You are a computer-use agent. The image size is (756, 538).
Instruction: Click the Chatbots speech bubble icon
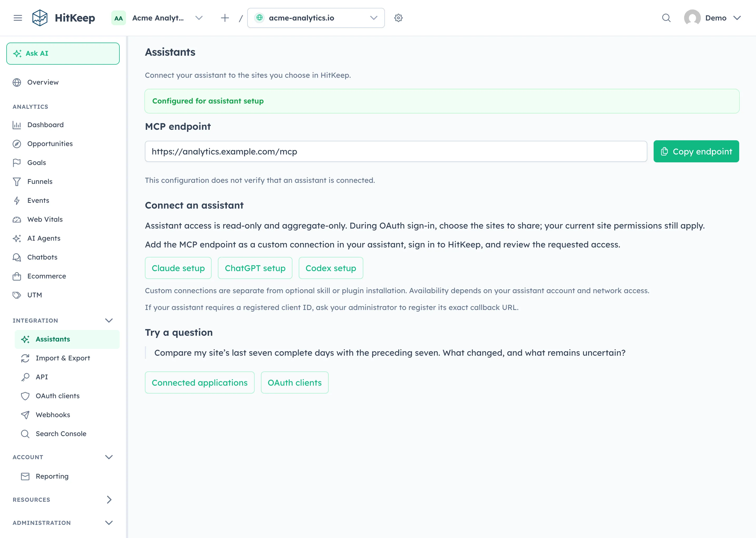(17, 257)
